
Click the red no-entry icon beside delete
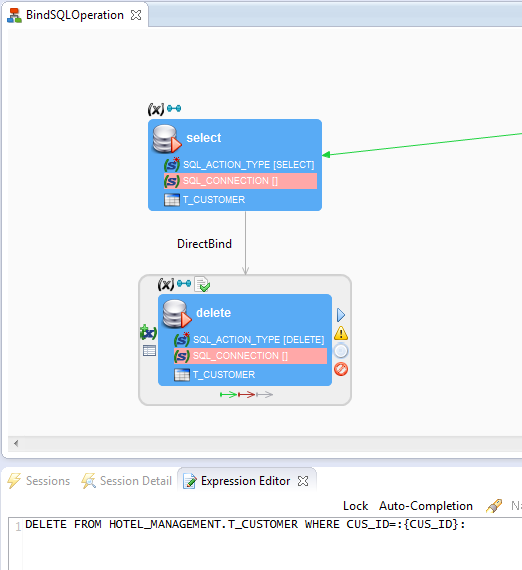(341, 369)
